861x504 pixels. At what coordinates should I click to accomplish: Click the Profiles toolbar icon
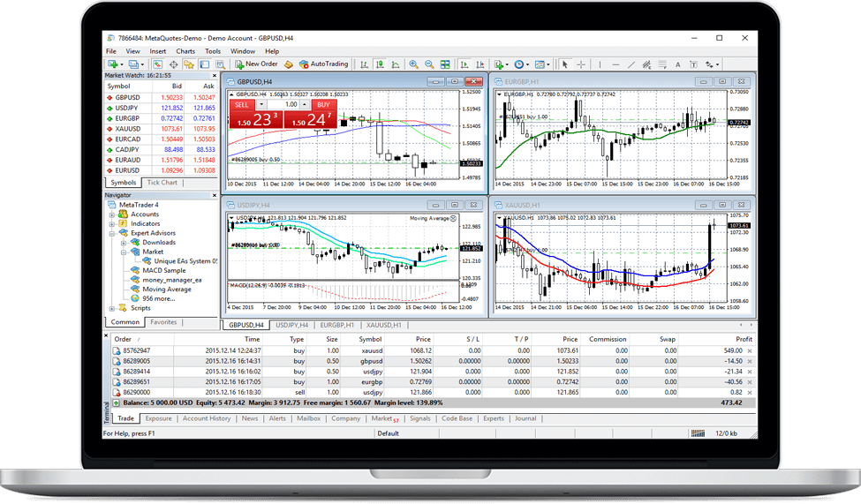point(133,64)
